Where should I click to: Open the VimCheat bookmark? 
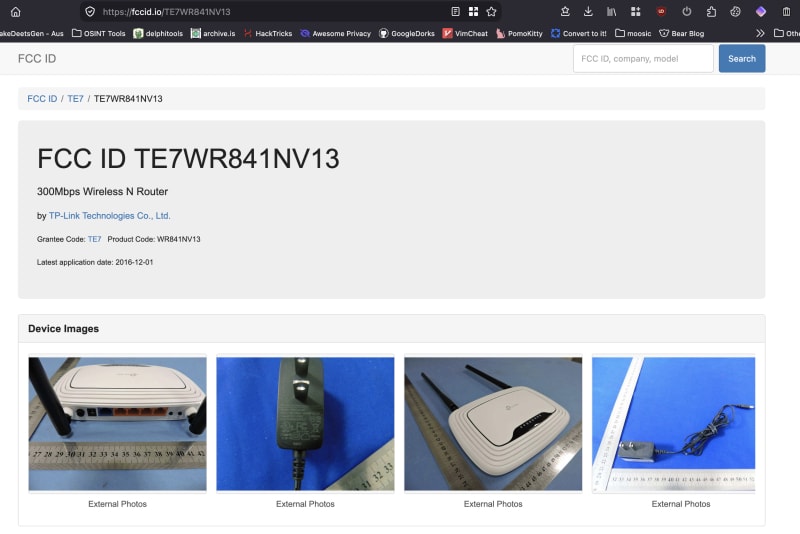pyautogui.click(x=465, y=33)
